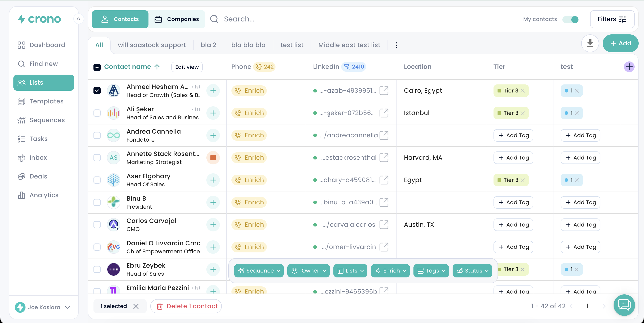
Task: Click Delete 1 contact button
Action: coord(186,306)
